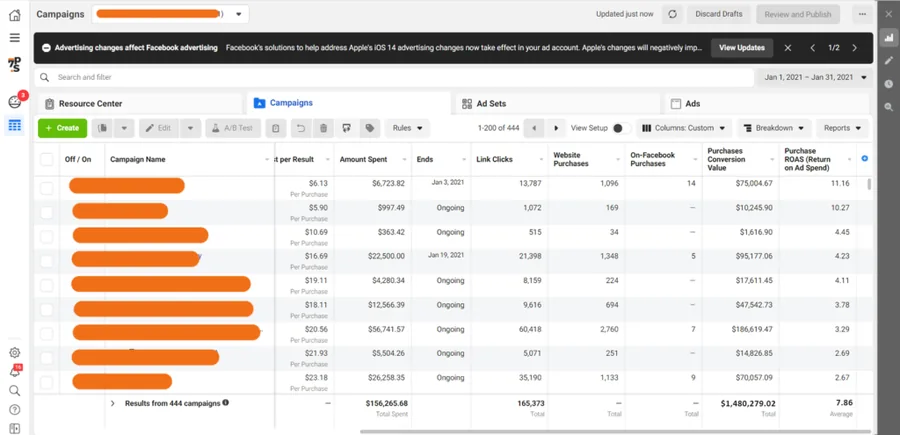Screen dimensions: 900x435
Task: Click the duplicate campaign icon
Action: (x=103, y=128)
